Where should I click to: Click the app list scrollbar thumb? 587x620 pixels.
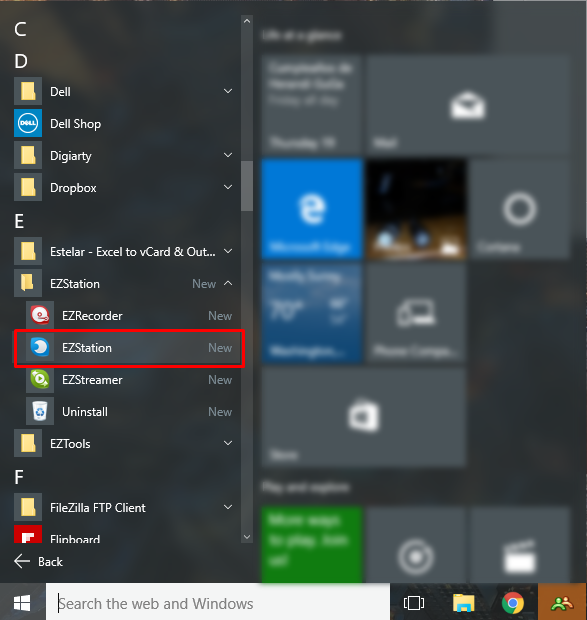pyautogui.click(x=247, y=186)
